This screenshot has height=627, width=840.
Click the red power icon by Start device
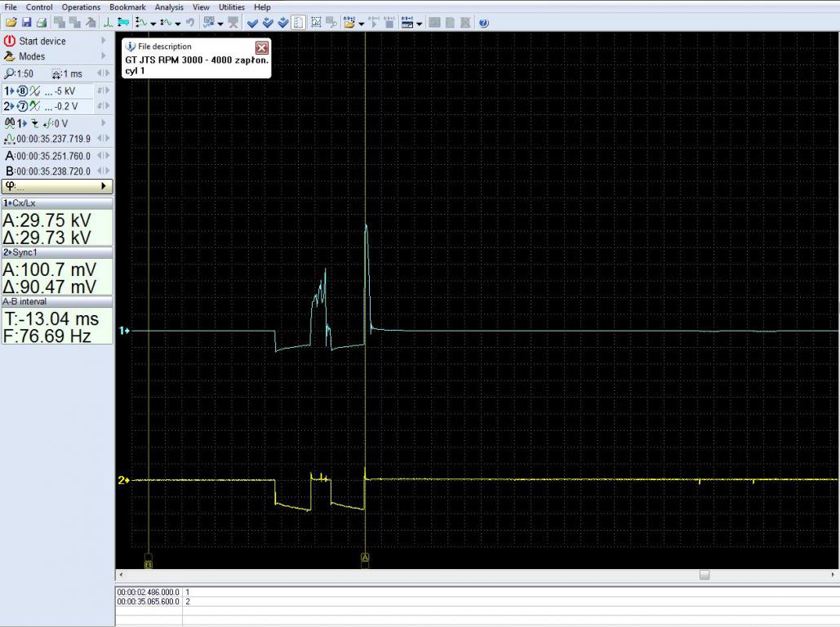[x=9, y=41]
